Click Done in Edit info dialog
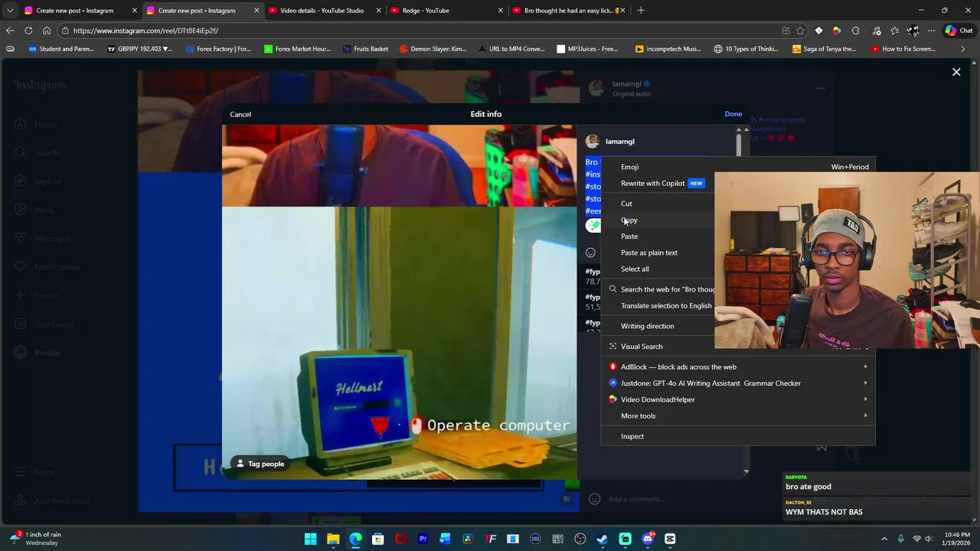The image size is (980, 551). pyautogui.click(x=733, y=114)
